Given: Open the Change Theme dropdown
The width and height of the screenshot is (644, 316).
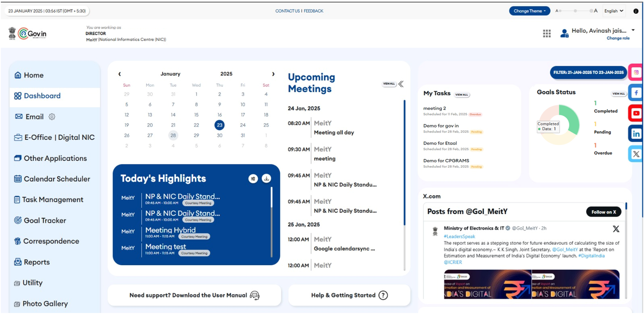Looking at the screenshot, I should pyautogui.click(x=529, y=11).
